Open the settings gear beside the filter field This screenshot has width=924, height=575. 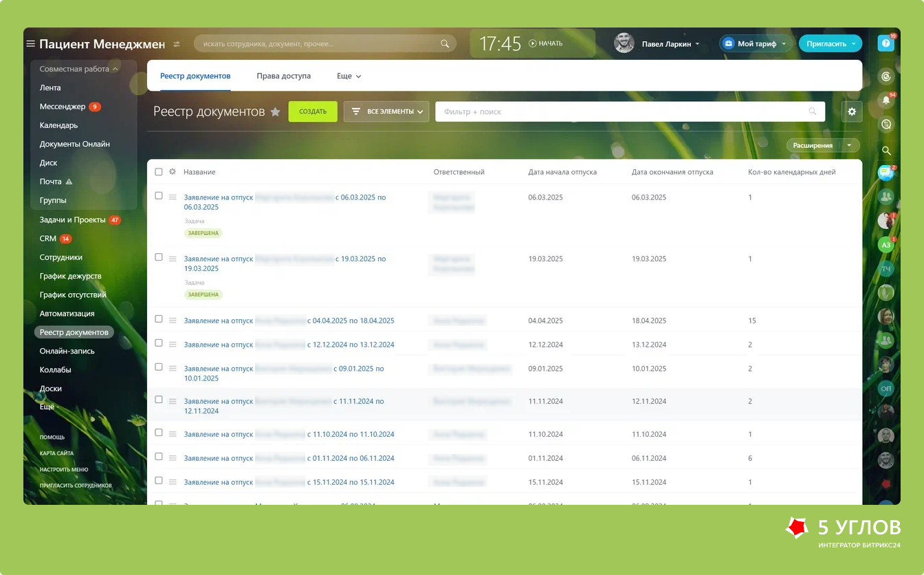[x=852, y=111]
